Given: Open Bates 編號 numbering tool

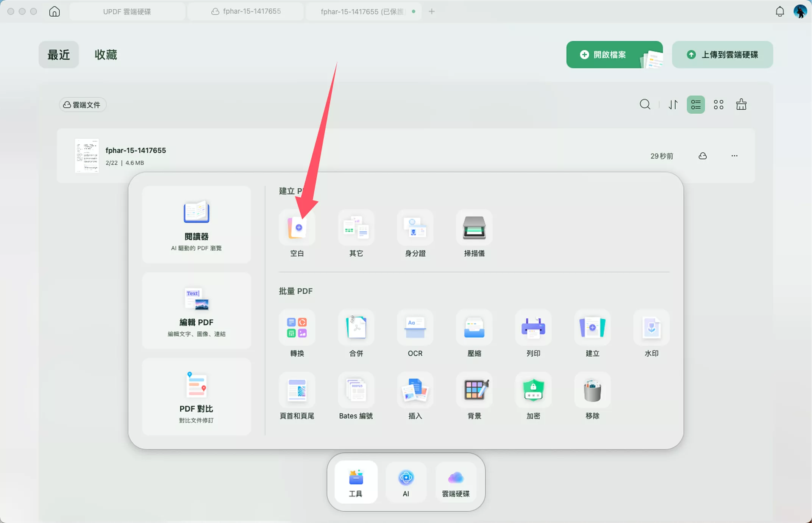Looking at the screenshot, I should [x=356, y=390].
